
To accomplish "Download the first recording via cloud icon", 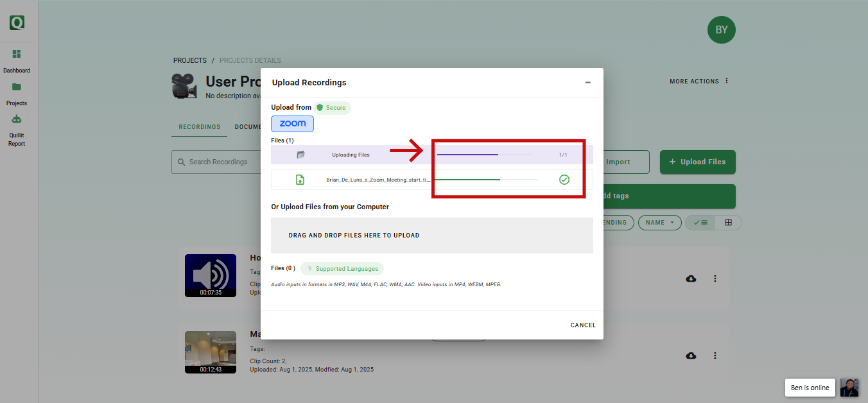I will coord(691,279).
